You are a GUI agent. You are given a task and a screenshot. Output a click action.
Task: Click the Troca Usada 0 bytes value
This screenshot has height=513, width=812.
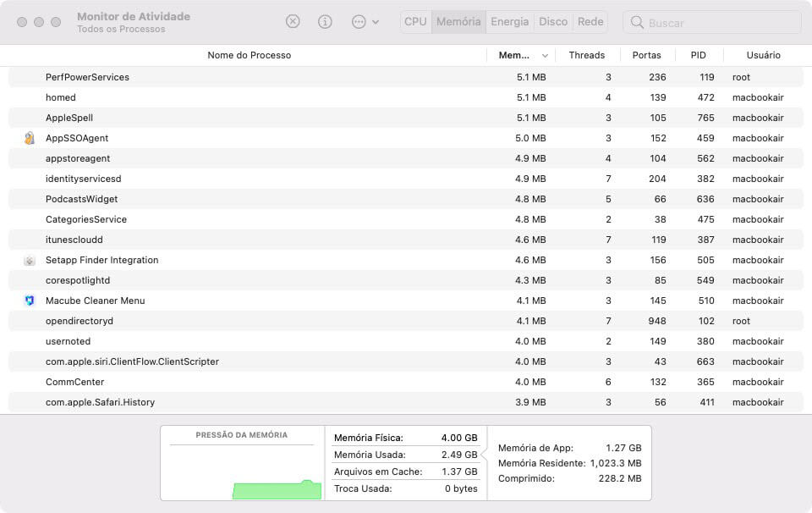tap(461, 488)
